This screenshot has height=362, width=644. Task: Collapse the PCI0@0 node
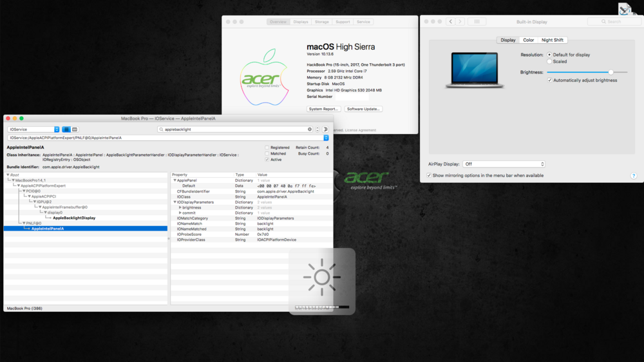(x=24, y=191)
